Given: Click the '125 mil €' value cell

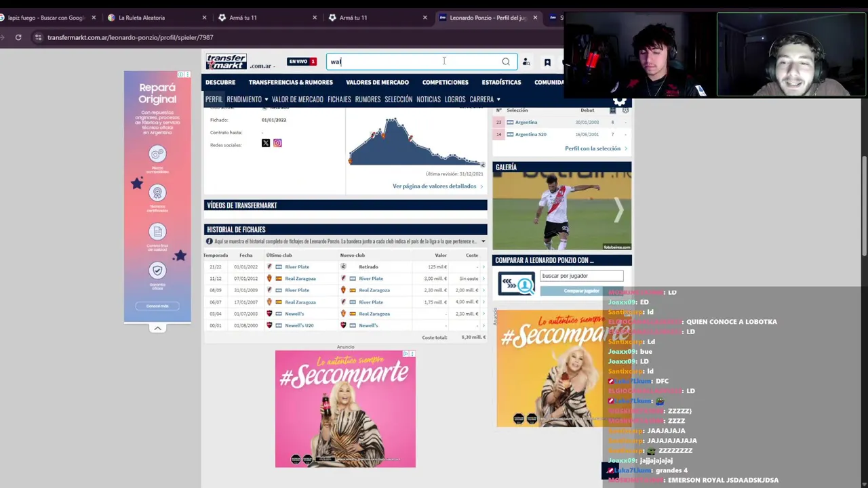Looking at the screenshot, I should (x=437, y=267).
